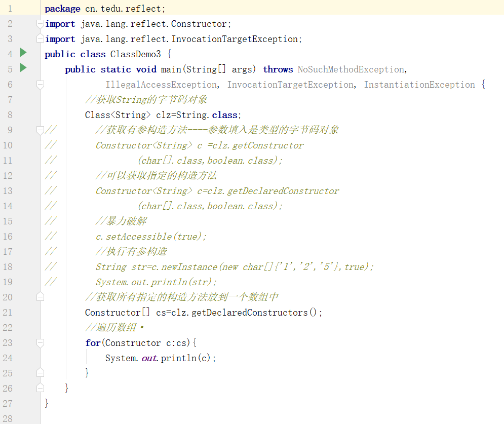
Task: Fold commented block at line 9 marker
Action: click(x=40, y=131)
